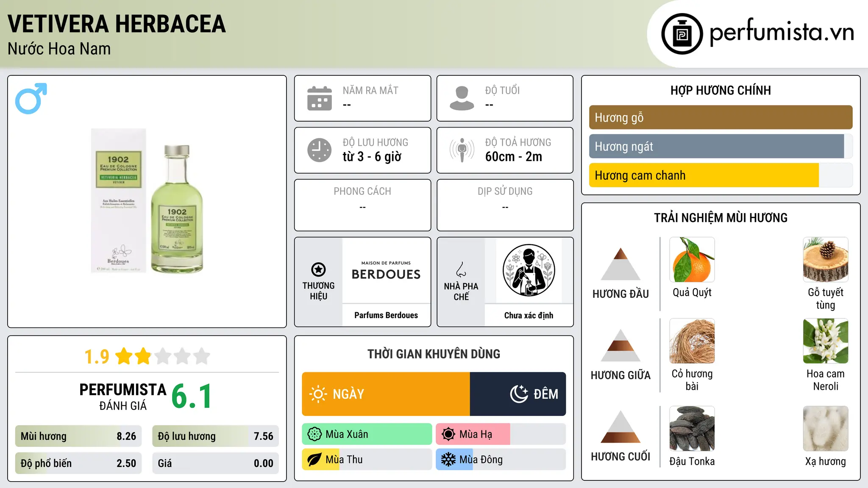Open the Gỗ tuyết tùng cedar thumbnail

tap(826, 260)
